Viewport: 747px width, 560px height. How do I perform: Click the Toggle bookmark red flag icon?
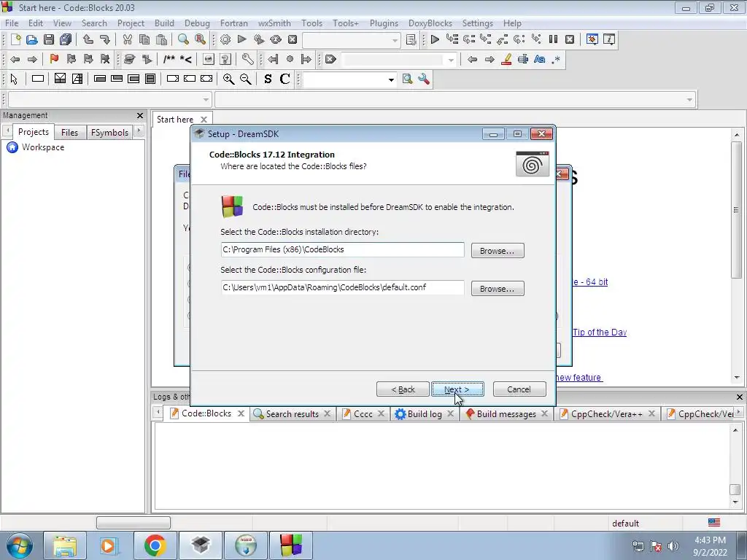click(54, 60)
